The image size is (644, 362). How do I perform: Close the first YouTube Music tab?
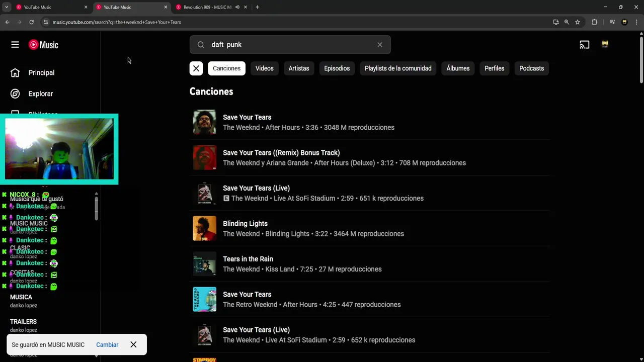(86, 7)
